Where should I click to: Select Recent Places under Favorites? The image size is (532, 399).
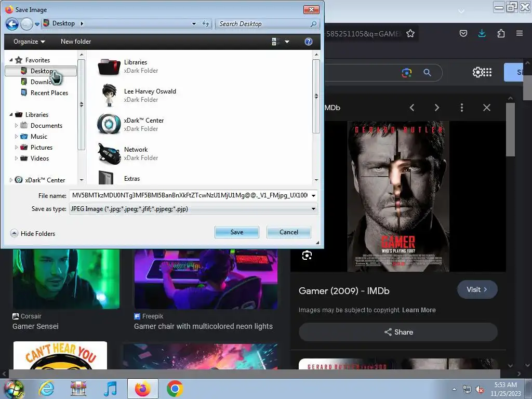pos(45,92)
